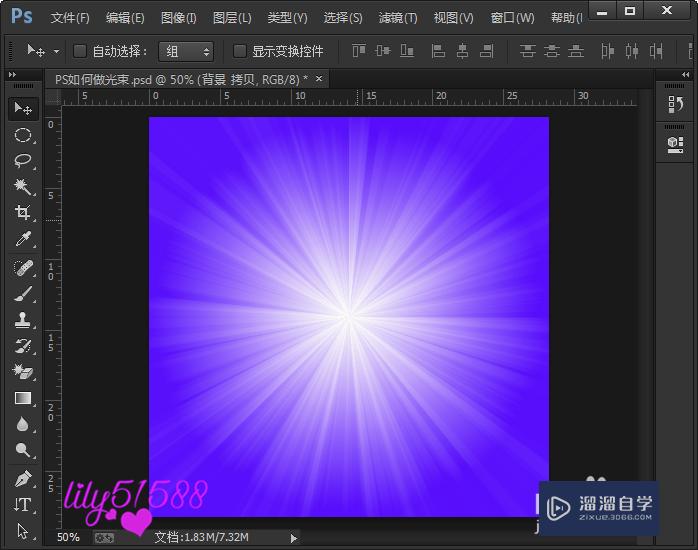Viewport: 698px width, 550px height.
Task: Select the History Brush tool
Action: (23, 346)
